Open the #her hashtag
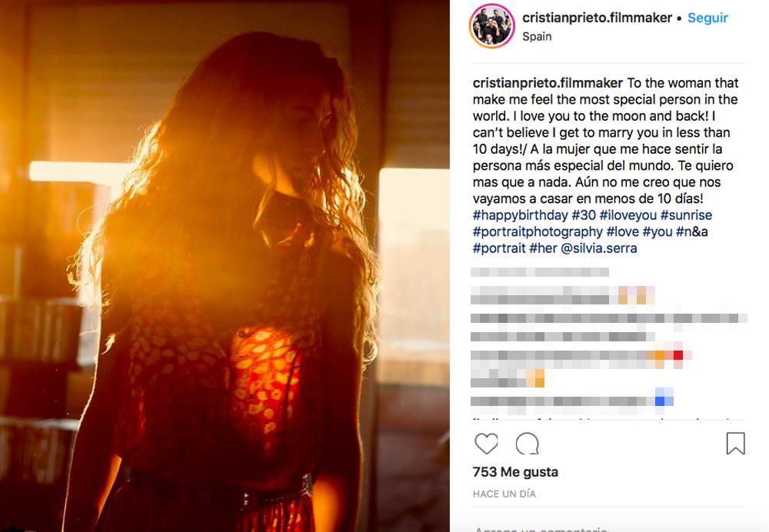The height and width of the screenshot is (532, 769). coord(543,248)
